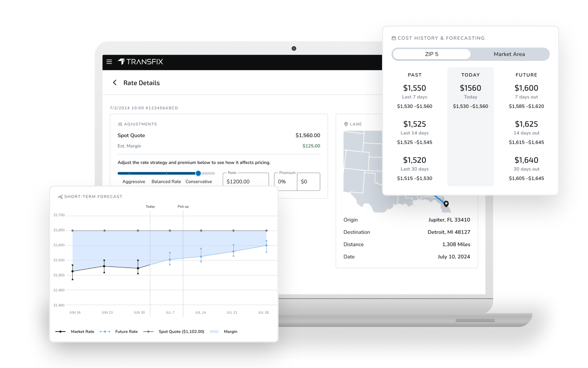
Task: Click the 14 days out forecast $1,625
Action: pos(526,124)
